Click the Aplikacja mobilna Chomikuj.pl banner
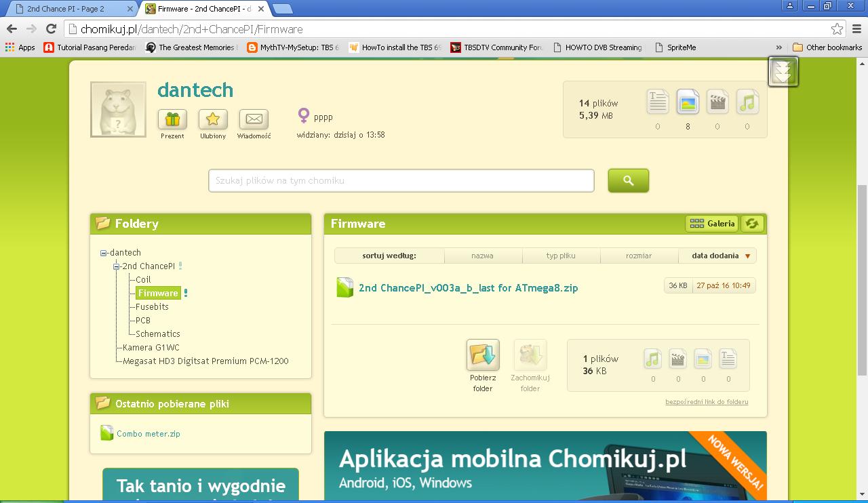Screen dimensions: 868x503 point(545,466)
